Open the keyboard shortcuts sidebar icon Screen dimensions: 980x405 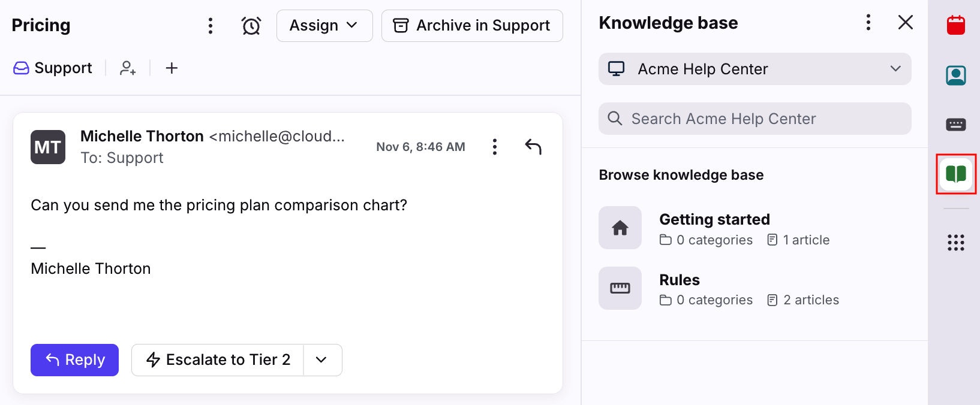[955, 125]
